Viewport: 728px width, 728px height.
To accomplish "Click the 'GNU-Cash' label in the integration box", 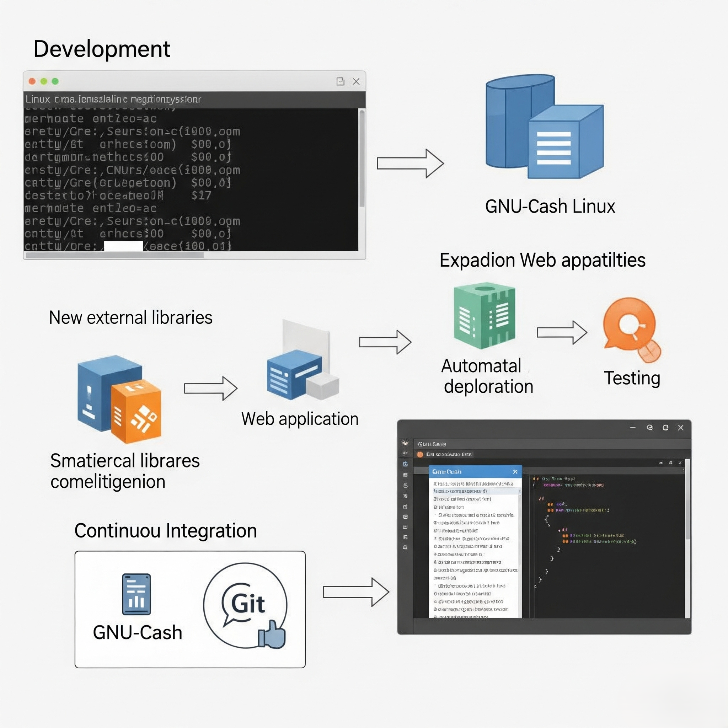I will coord(138,633).
